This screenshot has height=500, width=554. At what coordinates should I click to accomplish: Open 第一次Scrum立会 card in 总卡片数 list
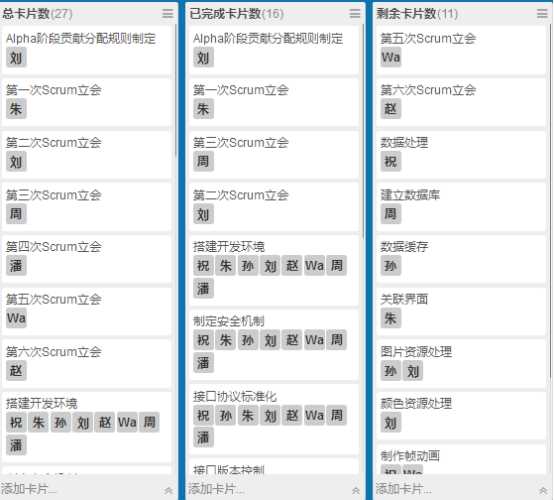[x=86, y=101]
